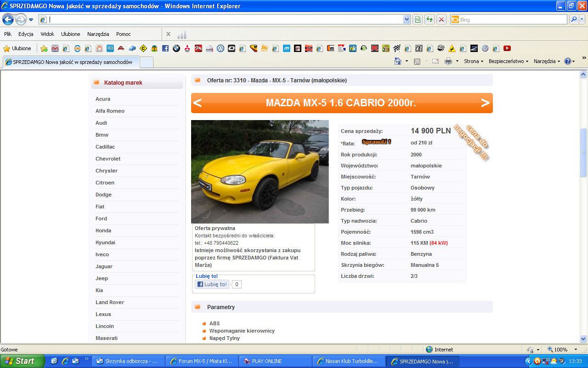The image size is (588, 368).
Task: Go to the previous offer arrow
Action: (198, 103)
